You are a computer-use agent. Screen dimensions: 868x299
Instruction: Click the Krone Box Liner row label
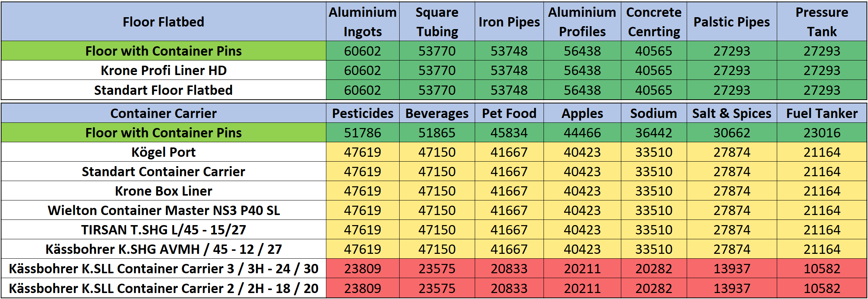pyautogui.click(x=163, y=191)
